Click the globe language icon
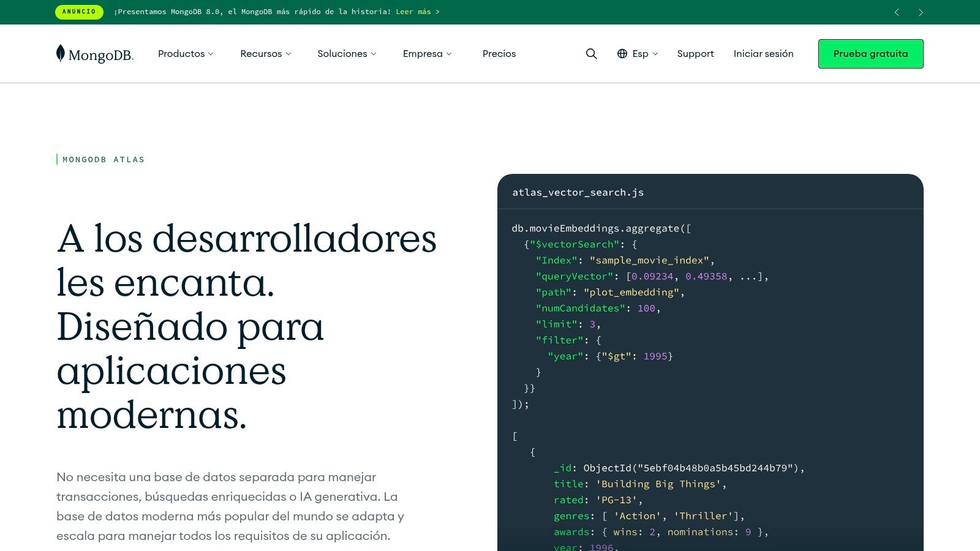This screenshot has width=980, height=551. (622, 54)
